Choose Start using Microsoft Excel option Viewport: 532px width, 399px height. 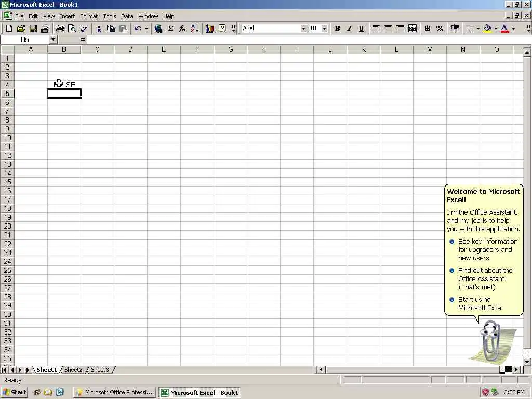(x=480, y=303)
